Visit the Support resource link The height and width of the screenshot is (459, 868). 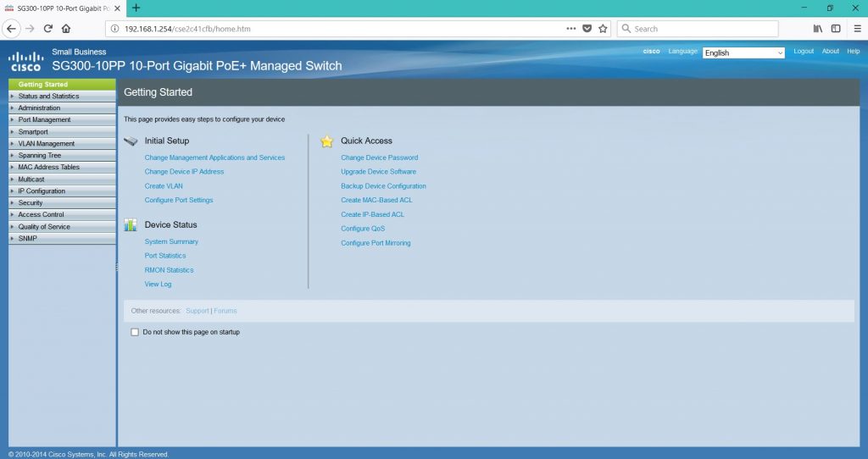coord(197,311)
